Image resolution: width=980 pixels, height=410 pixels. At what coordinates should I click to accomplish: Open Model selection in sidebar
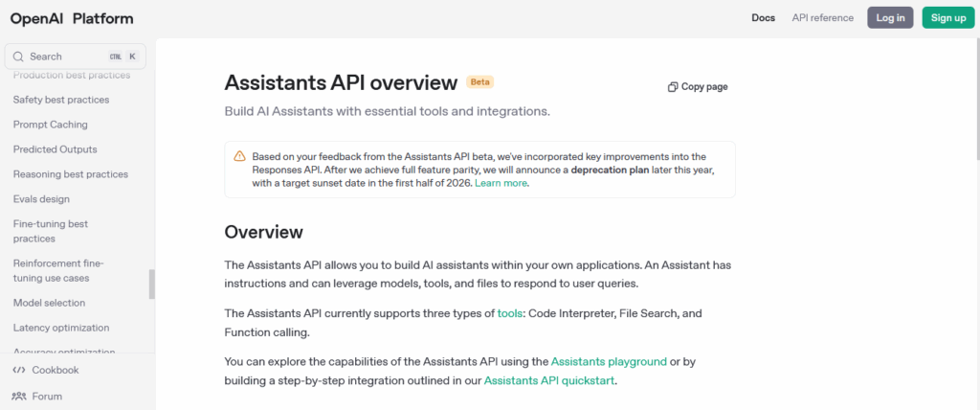(50, 303)
